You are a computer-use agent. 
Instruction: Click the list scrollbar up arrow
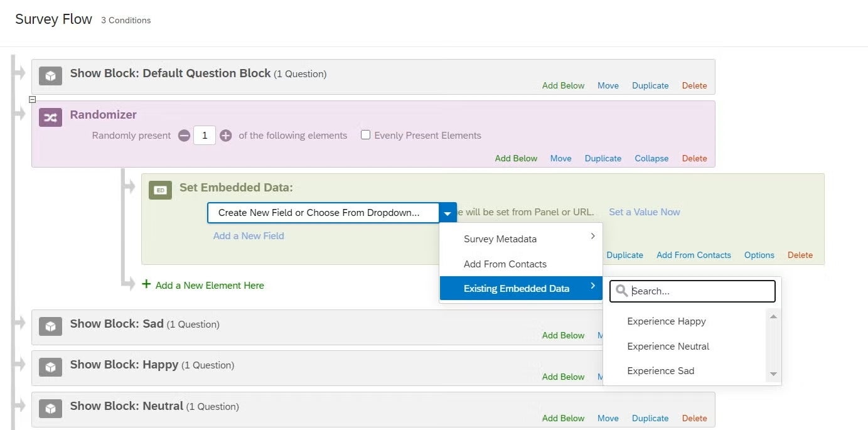[x=773, y=316]
